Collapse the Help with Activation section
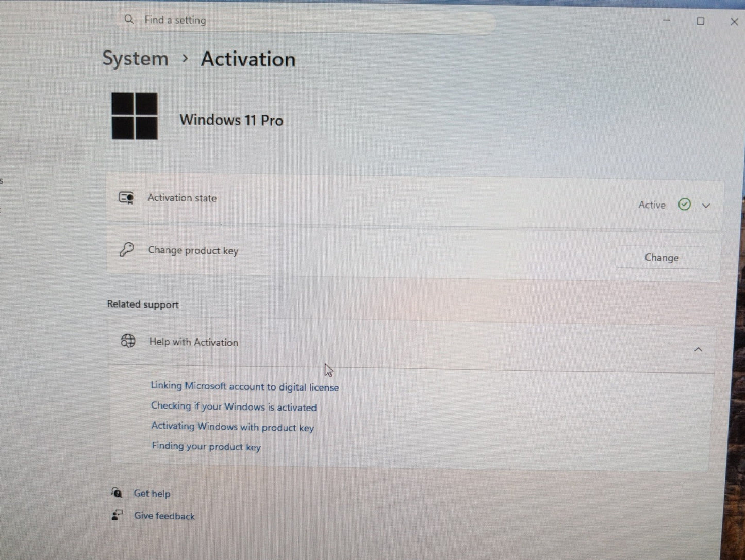The width and height of the screenshot is (745, 560). [x=698, y=349]
